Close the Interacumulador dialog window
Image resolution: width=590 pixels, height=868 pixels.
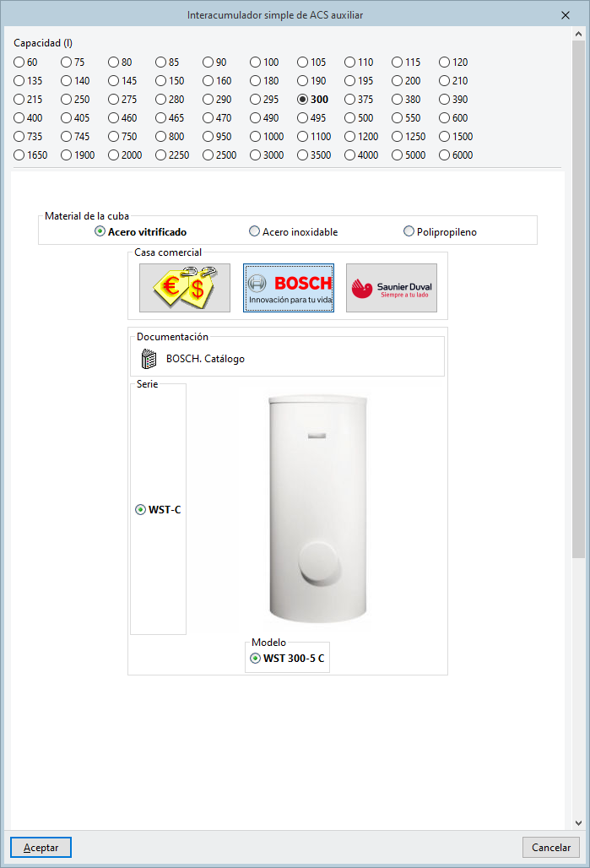tap(565, 15)
